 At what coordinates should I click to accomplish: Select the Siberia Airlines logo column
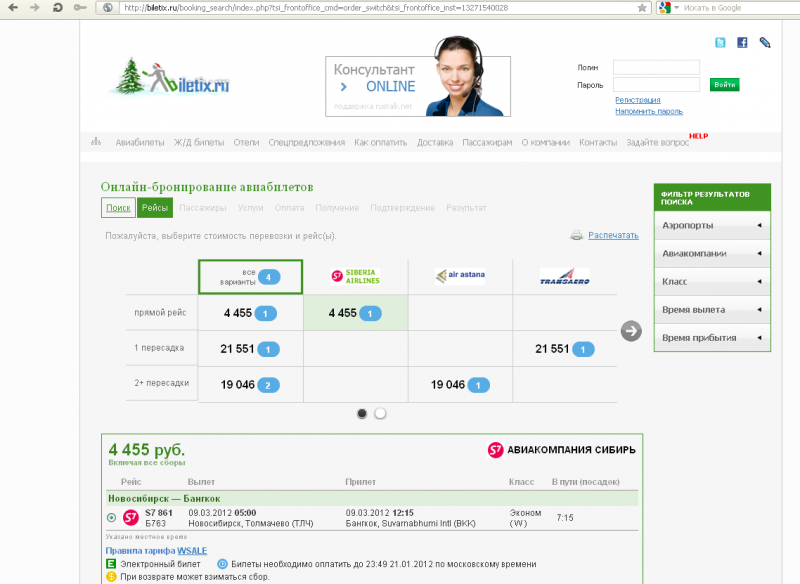point(356,276)
